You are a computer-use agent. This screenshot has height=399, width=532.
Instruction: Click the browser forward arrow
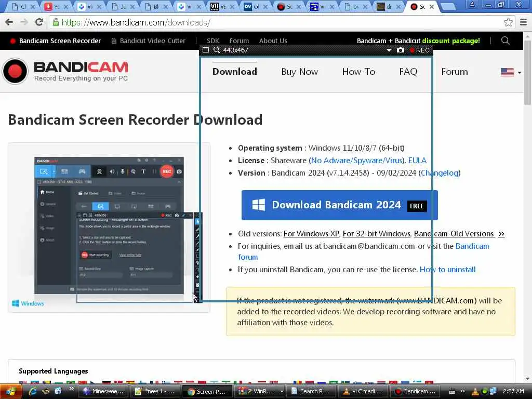click(24, 22)
